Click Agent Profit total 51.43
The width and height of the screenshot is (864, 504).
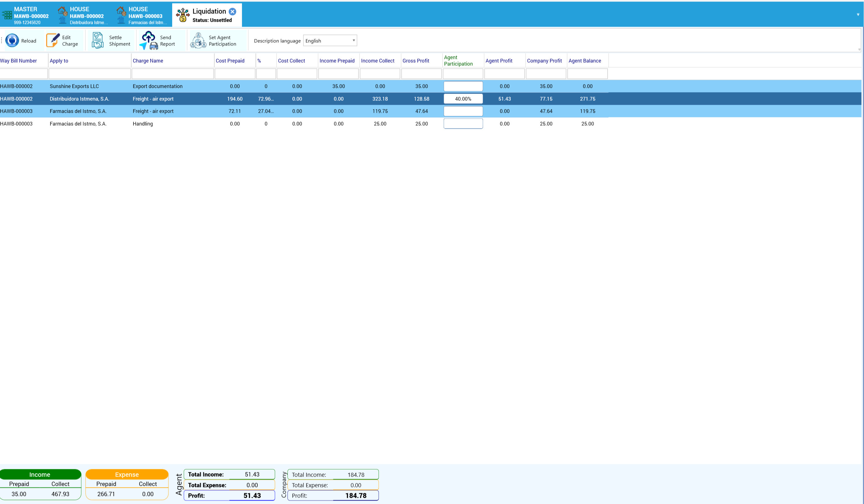tap(252, 496)
